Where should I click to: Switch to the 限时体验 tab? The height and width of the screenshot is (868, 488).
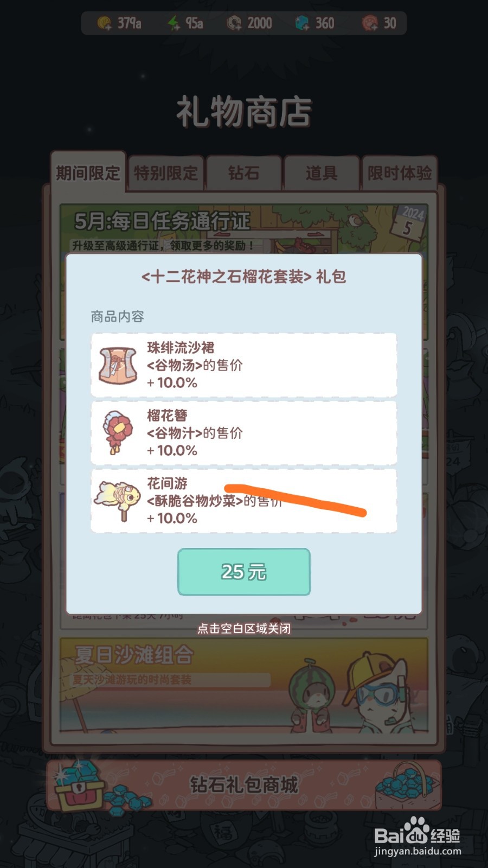click(400, 173)
